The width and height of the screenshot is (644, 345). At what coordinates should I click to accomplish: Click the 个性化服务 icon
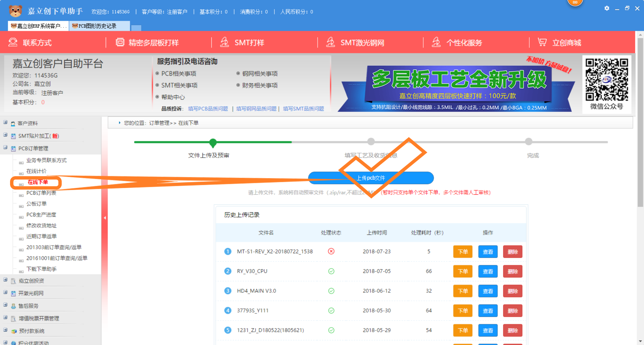pos(436,43)
